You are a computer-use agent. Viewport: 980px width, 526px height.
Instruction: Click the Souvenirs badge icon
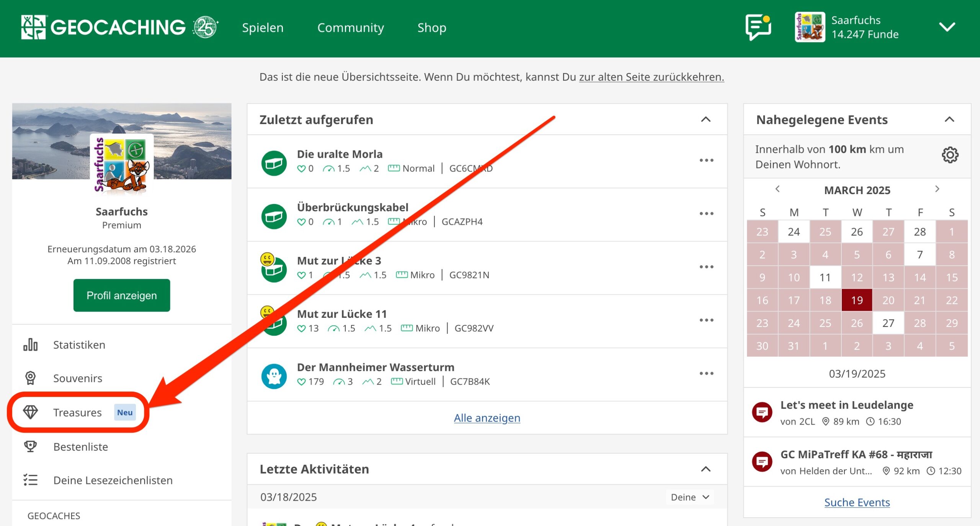pyautogui.click(x=30, y=378)
